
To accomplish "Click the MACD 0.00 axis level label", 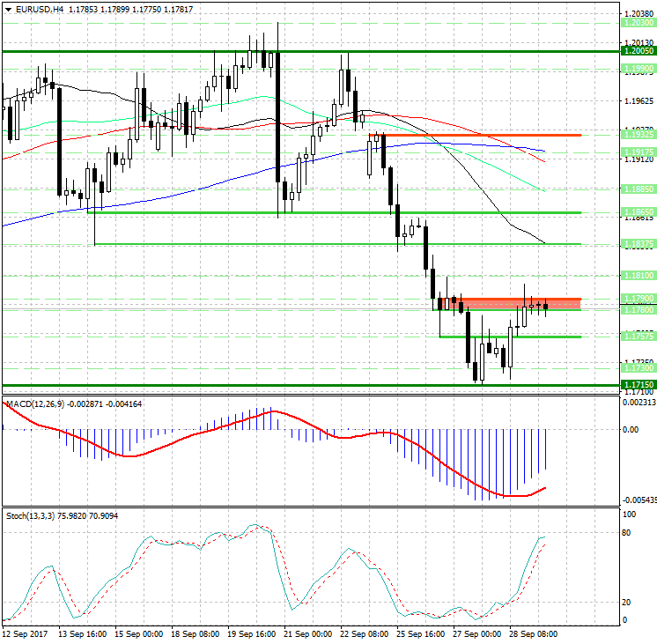I will click(x=631, y=429).
